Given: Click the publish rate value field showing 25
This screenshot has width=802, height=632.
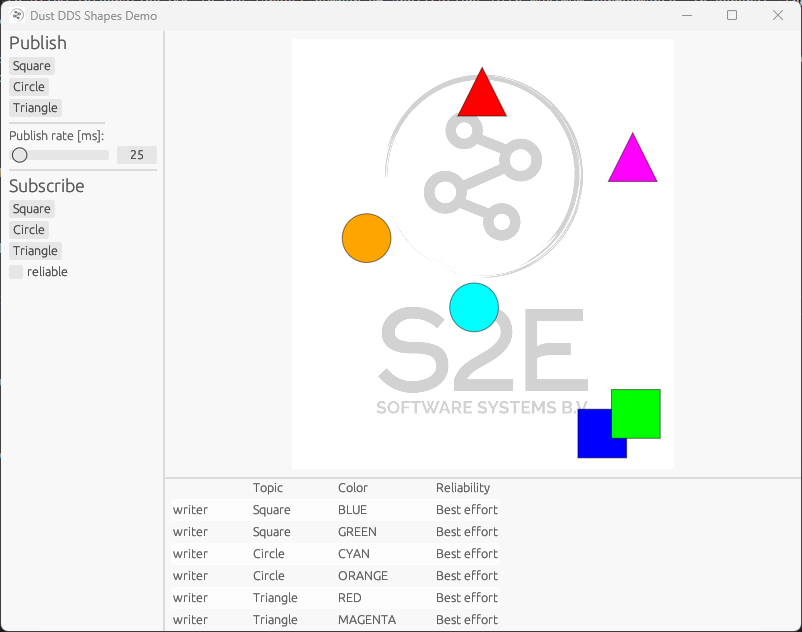Looking at the screenshot, I should click(136, 155).
